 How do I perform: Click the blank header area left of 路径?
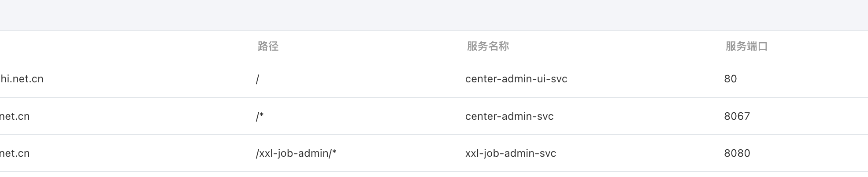click(128, 46)
